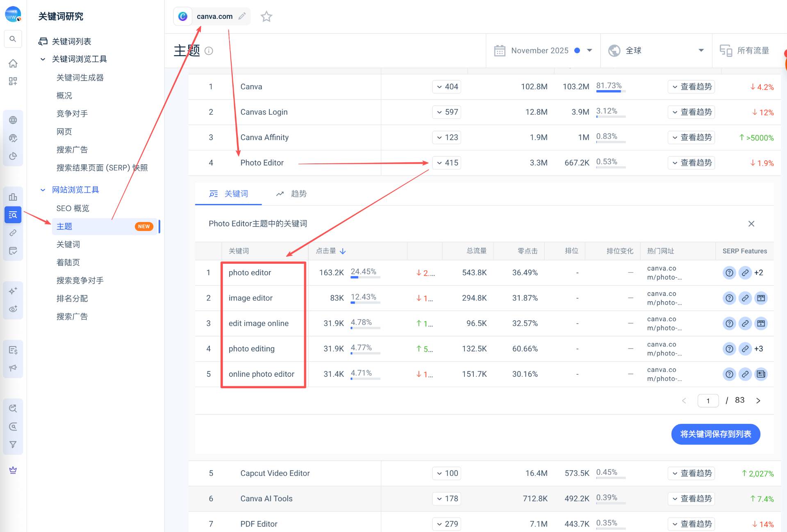
Task: Click the search magnifier icon in left rail
Action: click(x=13, y=39)
